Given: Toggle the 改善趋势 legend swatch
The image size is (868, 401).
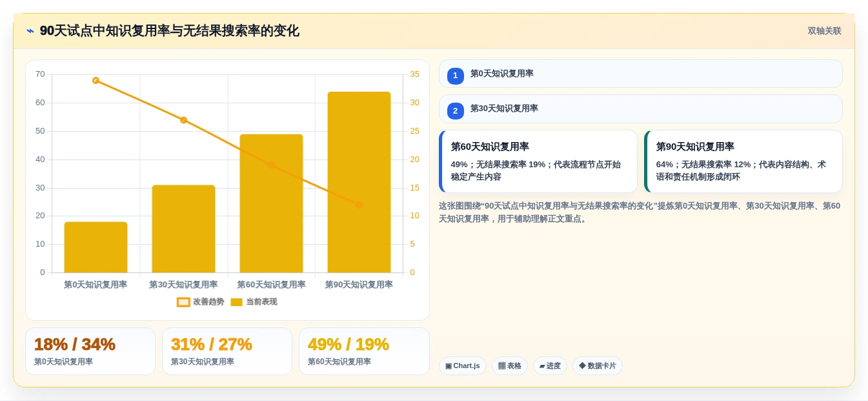Looking at the screenshot, I should [183, 302].
